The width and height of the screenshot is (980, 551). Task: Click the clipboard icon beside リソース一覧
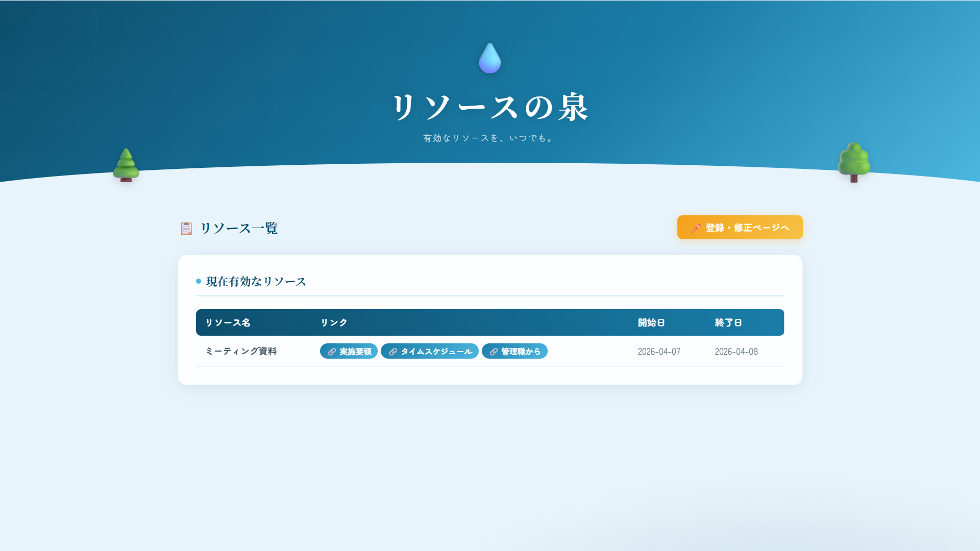click(186, 228)
